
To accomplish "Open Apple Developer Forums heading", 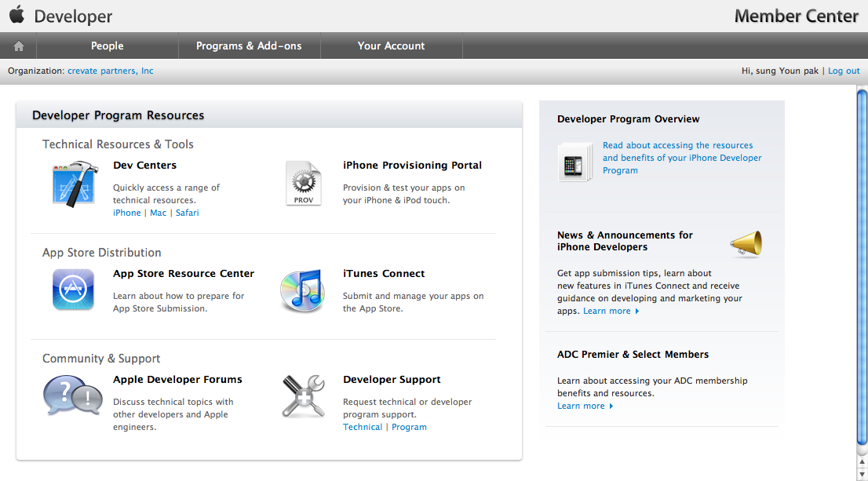I will tap(177, 379).
